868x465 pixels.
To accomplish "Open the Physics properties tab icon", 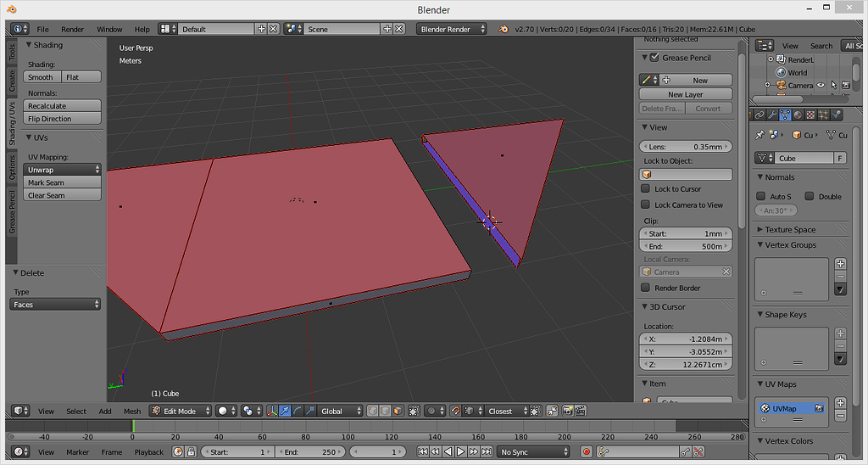I will point(836,115).
